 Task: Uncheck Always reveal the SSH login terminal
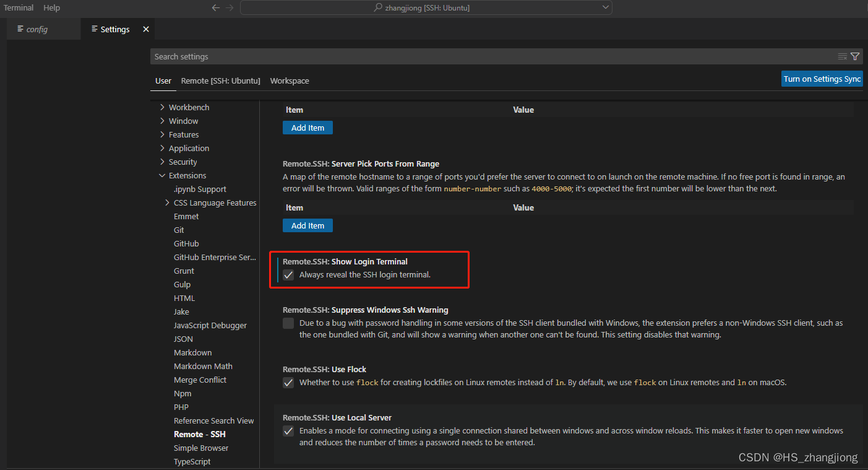coord(288,275)
